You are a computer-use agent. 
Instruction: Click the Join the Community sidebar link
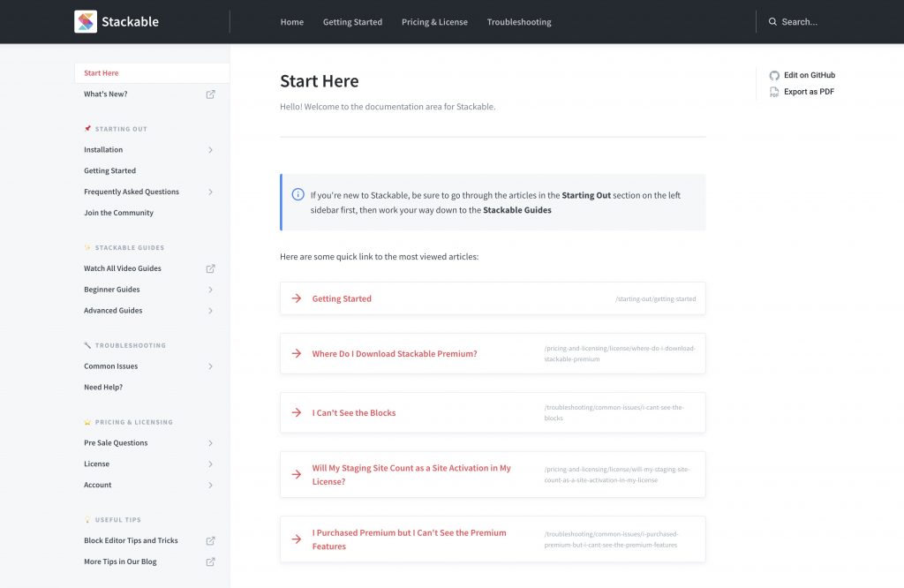[x=118, y=213]
